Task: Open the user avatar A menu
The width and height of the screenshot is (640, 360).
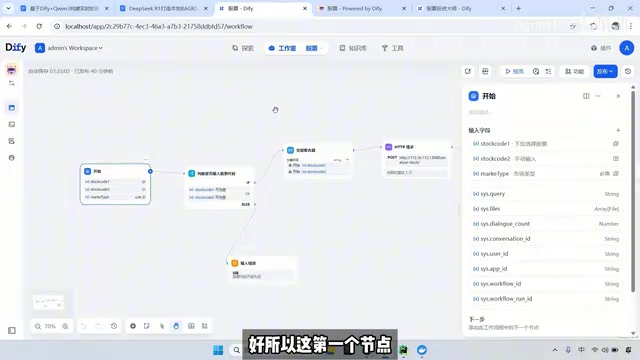Action: [627, 48]
